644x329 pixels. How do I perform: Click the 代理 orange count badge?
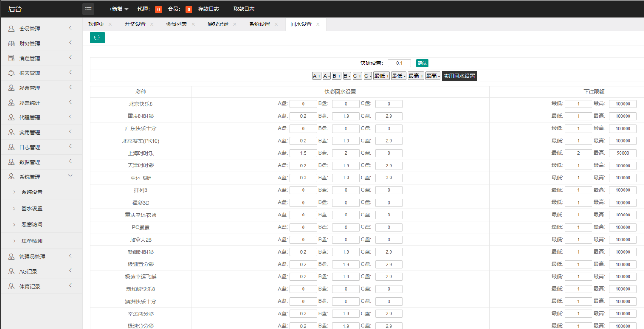[158, 9]
